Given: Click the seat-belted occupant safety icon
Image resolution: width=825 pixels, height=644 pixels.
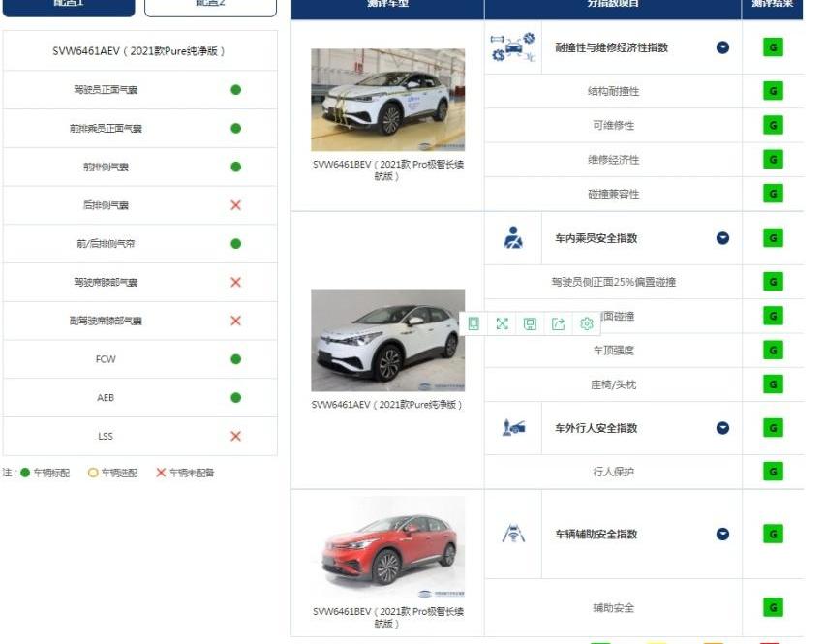Looking at the screenshot, I should pos(513,238).
